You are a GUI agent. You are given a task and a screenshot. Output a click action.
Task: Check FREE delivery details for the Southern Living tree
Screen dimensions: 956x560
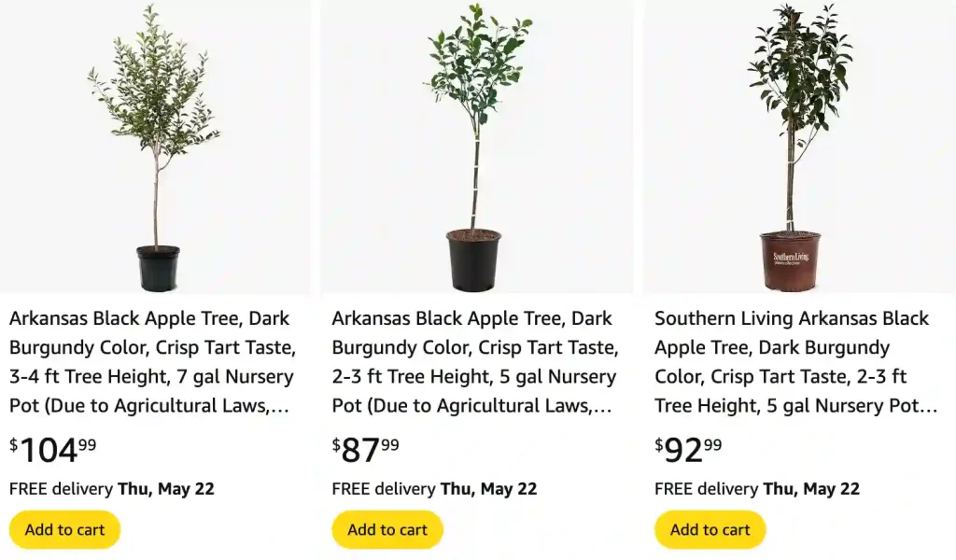757,488
